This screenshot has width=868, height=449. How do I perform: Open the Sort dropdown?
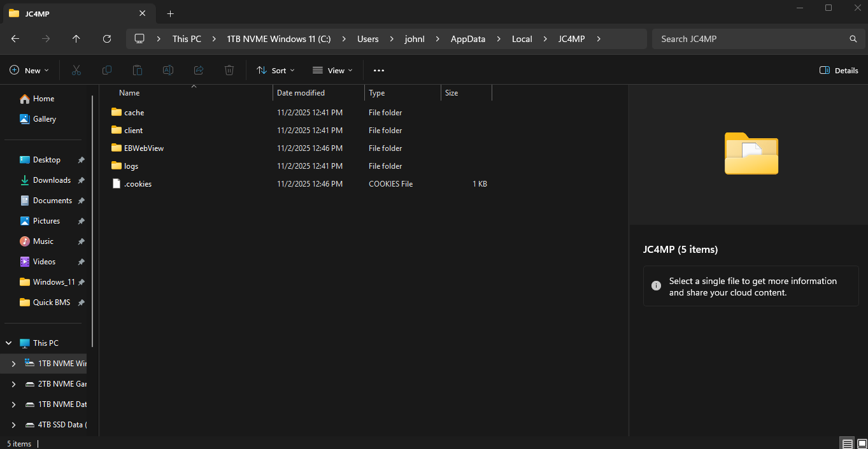point(275,70)
